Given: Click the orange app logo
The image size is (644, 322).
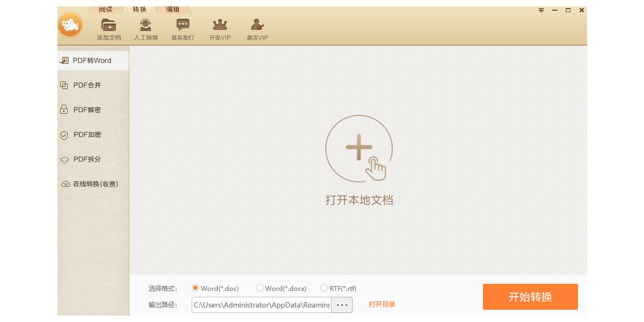Looking at the screenshot, I should point(70,25).
